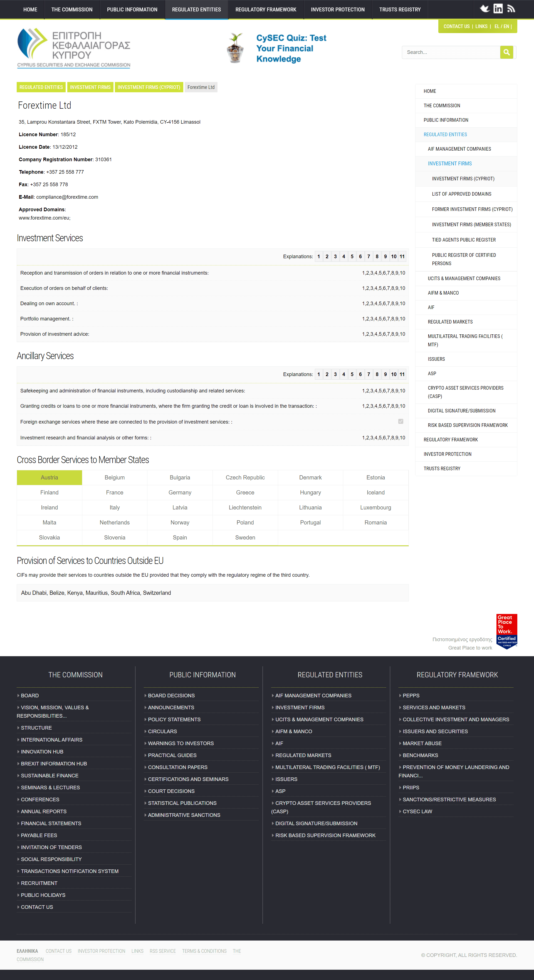534x980 pixels.
Task: Open the LinkedIn icon in header
Action: pos(498,9)
